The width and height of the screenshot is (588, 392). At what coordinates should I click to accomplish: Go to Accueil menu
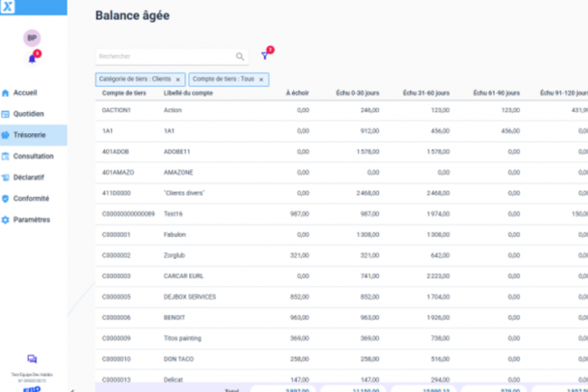(x=25, y=92)
